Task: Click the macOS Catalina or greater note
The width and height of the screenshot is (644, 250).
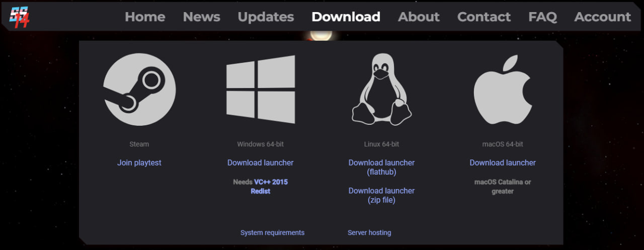Action: pyautogui.click(x=503, y=187)
